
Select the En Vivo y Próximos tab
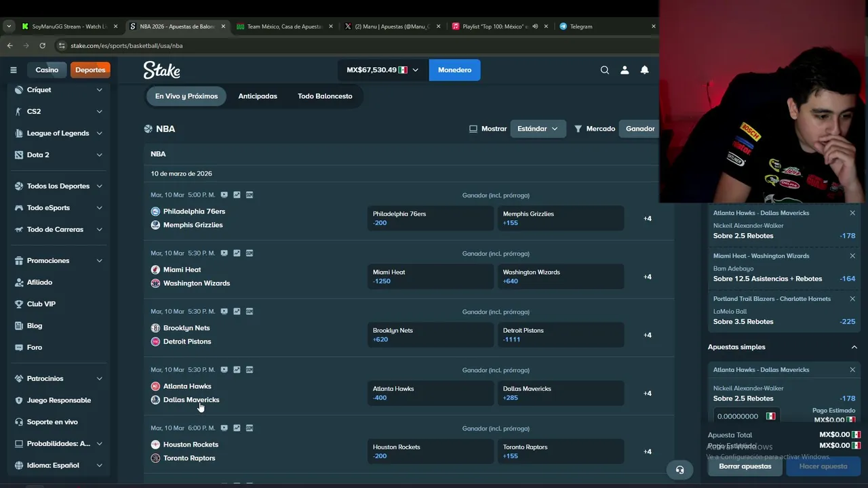coord(186,96)
